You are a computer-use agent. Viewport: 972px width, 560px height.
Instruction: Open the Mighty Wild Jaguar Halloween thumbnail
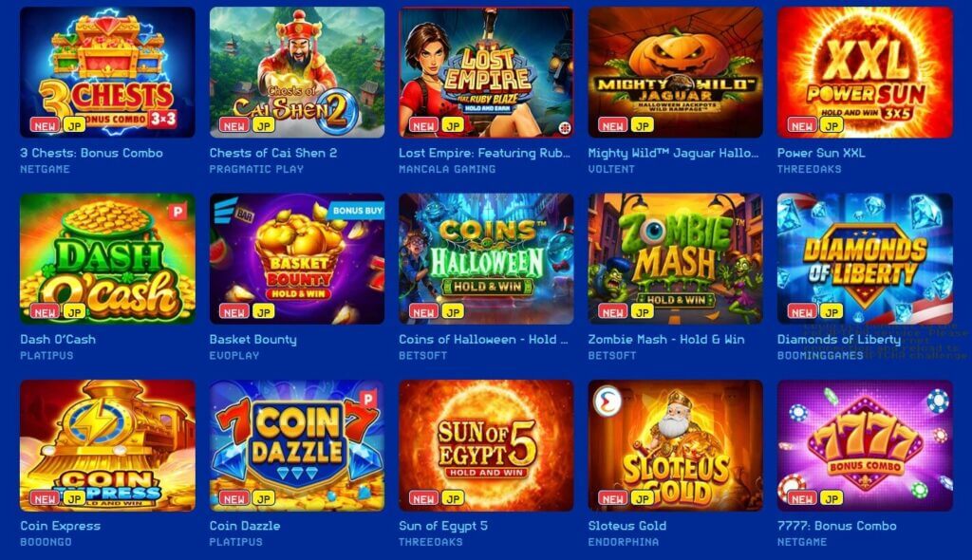click(x=675, y=72)
